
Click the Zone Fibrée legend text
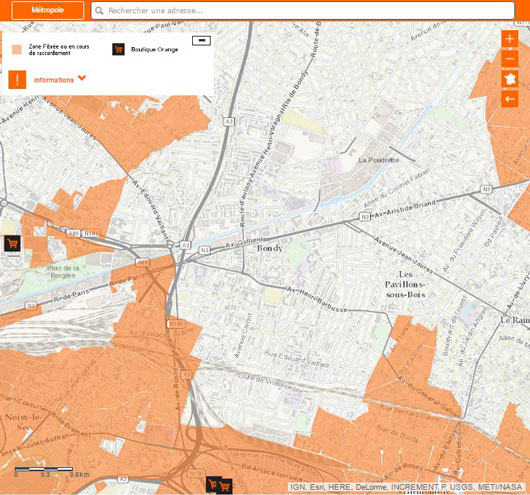[59, 49]
